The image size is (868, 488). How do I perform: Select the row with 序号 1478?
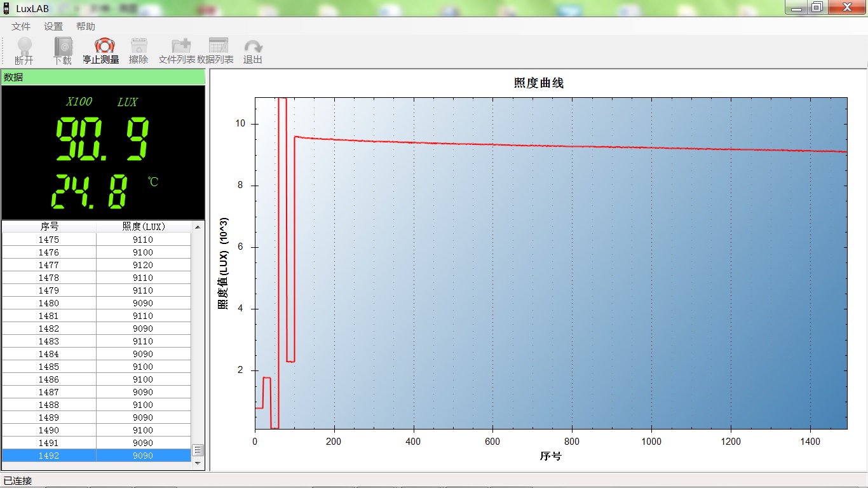(97, 278)
